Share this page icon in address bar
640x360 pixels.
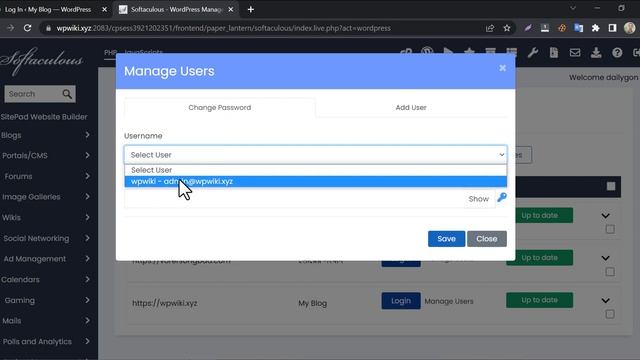tap(489, 28)
